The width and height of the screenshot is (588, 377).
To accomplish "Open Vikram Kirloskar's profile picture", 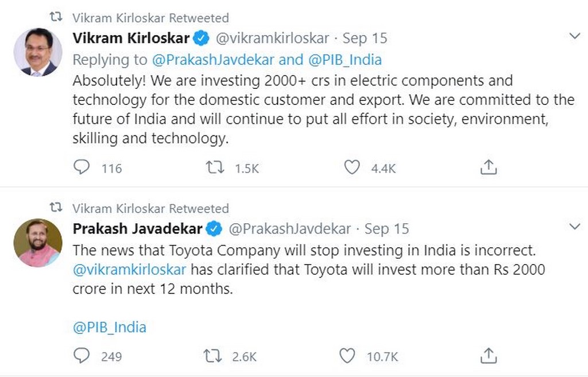I will (x=37, y=52).
